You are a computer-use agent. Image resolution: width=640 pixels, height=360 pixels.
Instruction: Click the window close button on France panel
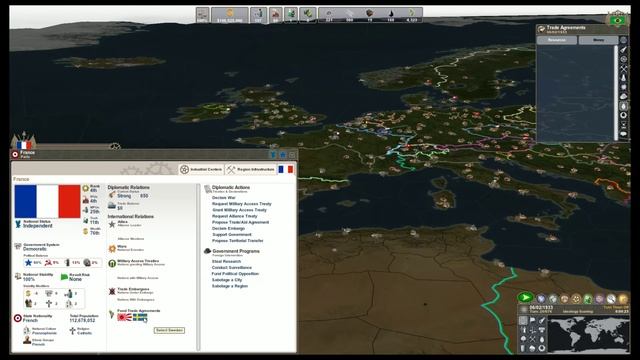coord(292,155)
